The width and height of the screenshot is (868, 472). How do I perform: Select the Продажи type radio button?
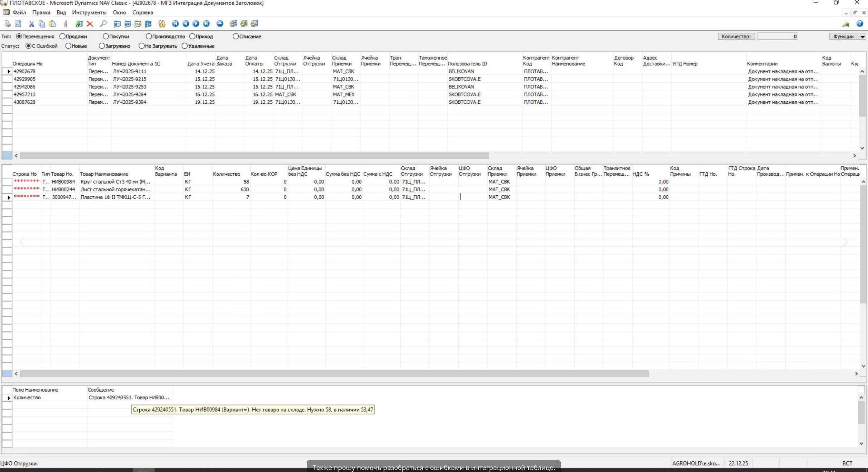(62, 37)
